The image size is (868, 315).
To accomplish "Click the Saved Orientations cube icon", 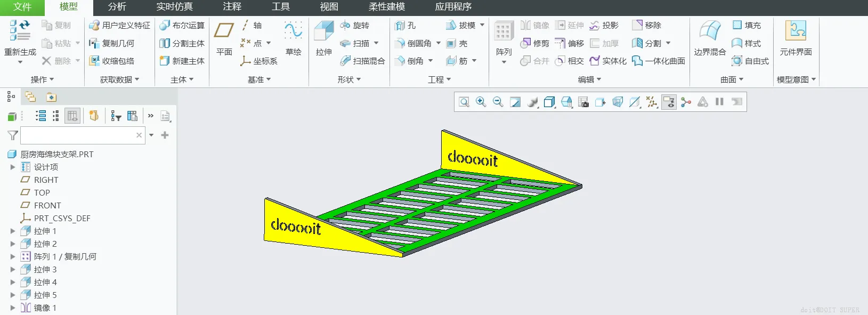I will [566, 102].
